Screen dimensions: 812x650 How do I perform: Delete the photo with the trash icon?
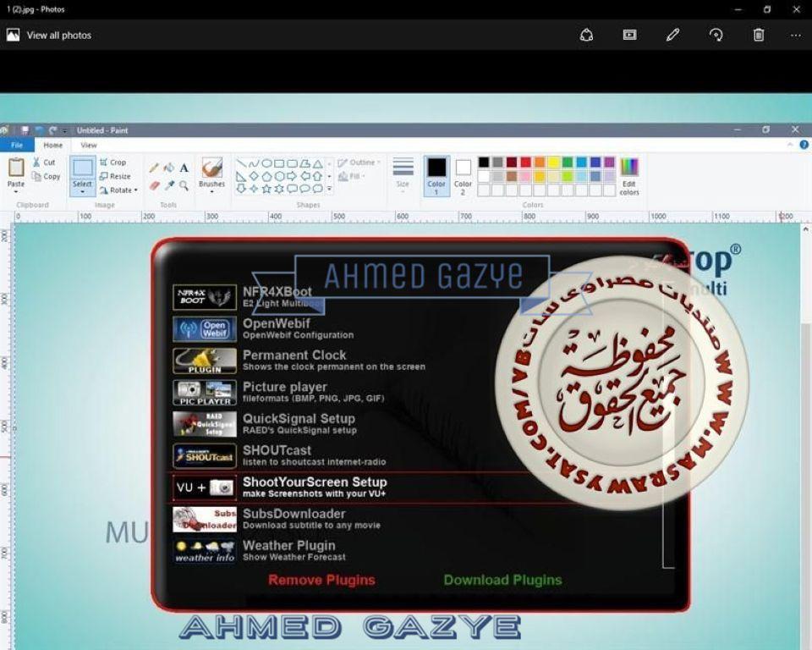pos(759,35)
